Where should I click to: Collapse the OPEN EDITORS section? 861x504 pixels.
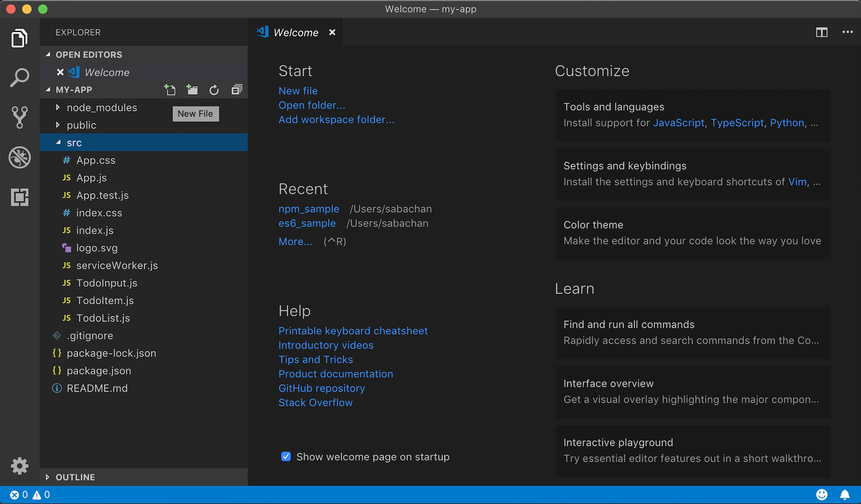pos(89,55)
